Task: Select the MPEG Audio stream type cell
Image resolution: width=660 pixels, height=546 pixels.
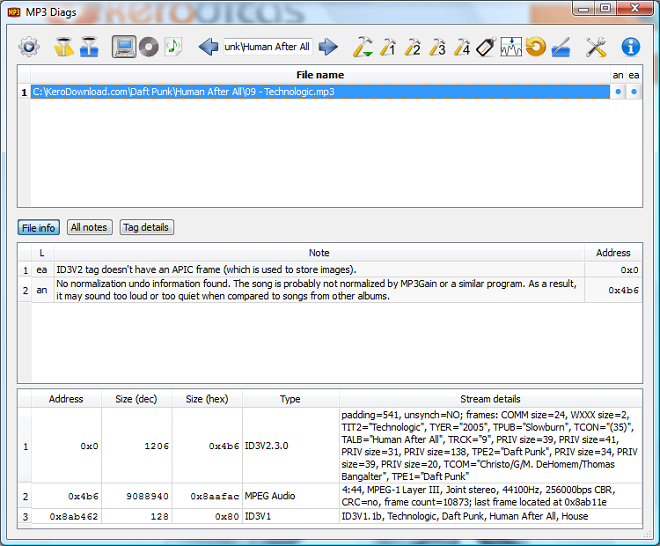Action: pos(290,496)
